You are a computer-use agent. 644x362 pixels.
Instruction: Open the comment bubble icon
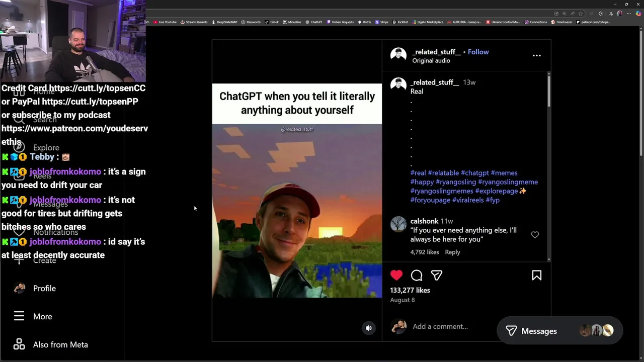click(x=417, y=275)
